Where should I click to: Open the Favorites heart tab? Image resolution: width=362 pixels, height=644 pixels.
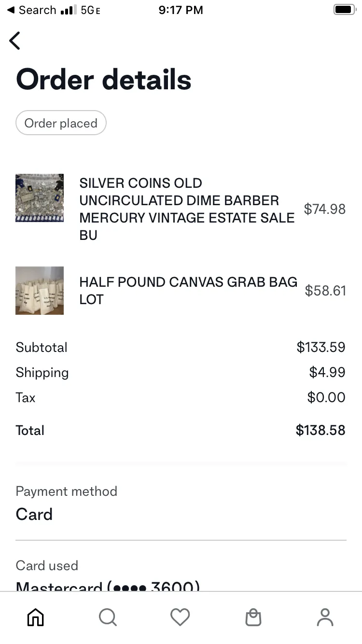(180, 617)
